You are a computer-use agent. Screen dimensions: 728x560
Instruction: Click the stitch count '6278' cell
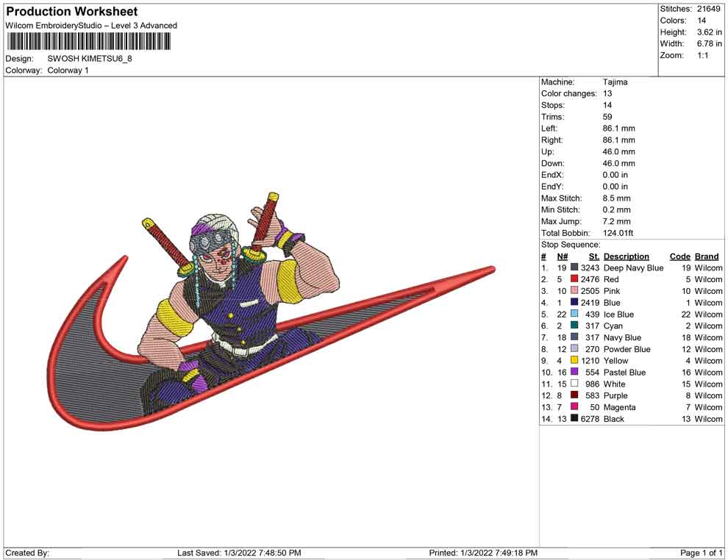tap(590, 418)
